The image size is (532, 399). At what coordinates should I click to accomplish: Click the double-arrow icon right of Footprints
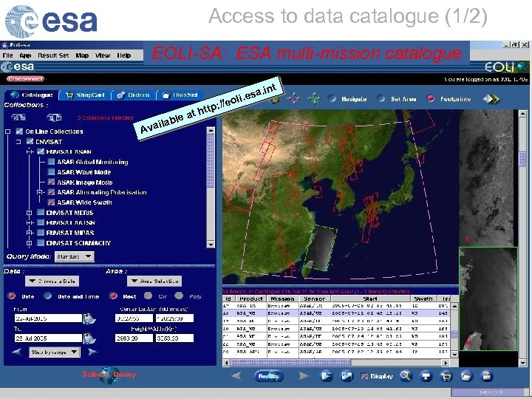pos(491,99)
